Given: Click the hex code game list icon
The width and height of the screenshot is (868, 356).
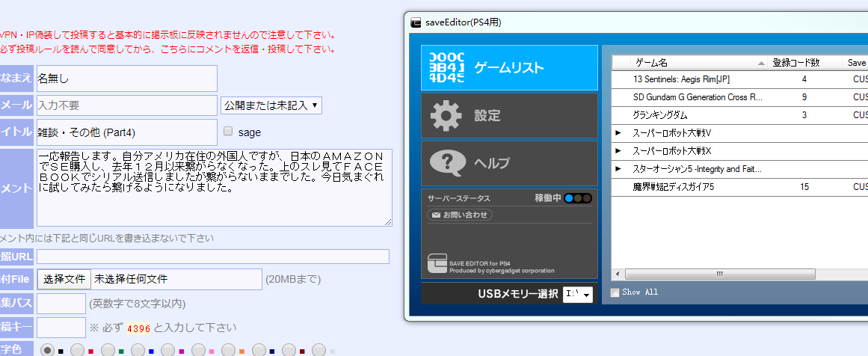Looking at the screenshot, I should 446,68.
